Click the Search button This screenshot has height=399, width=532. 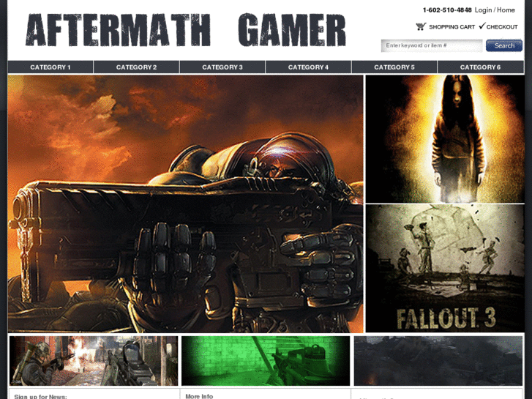[x=504, y=45]
